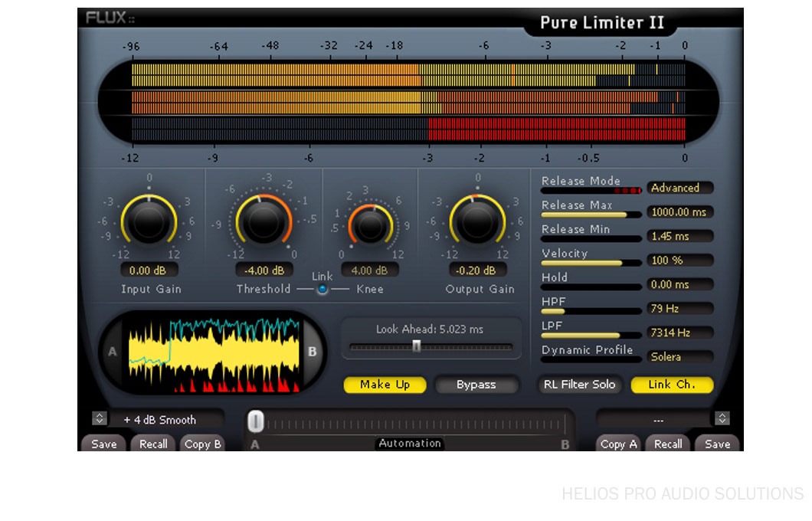Viewport: 812px width, 521px height.
Task: Click the Threshold value field showing -4.00 dB
Action: tap(263, 270)
